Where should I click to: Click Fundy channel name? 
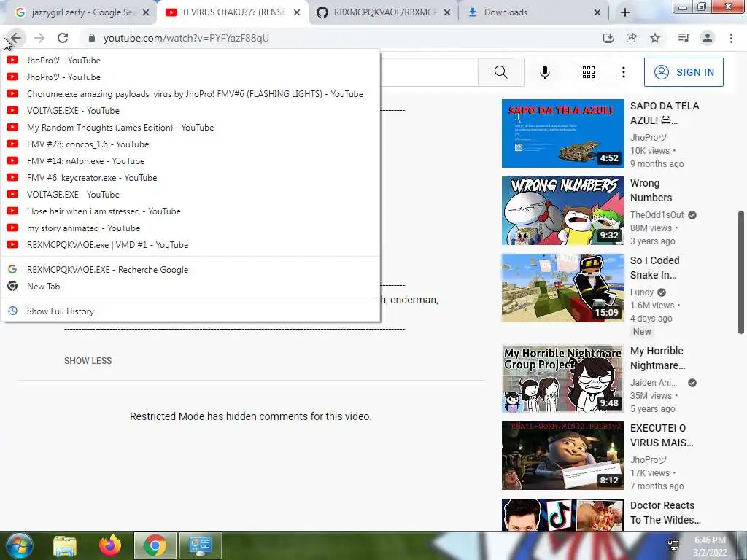tap(642, 292)
